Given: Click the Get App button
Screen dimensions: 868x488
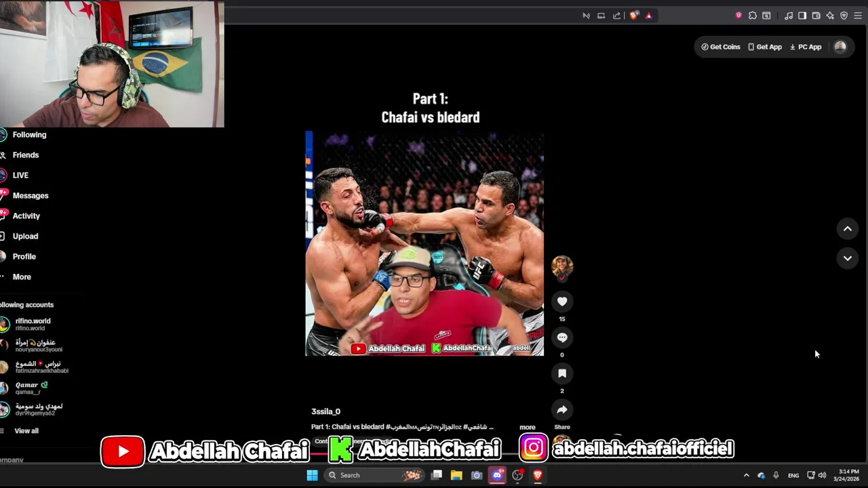Looking at the screenshot, I should pos(765,47).
